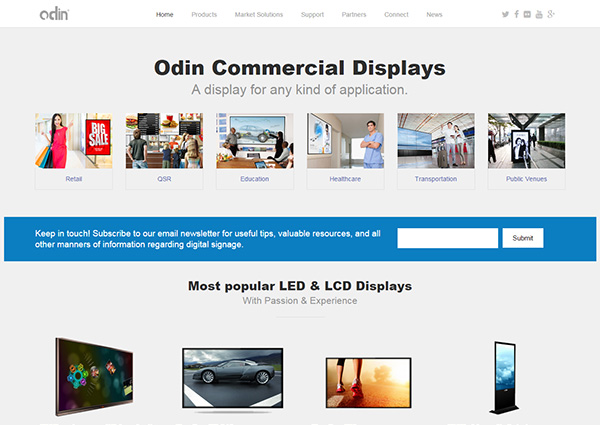Open the Twitter social icon
Screen dimensions: 600x425
coord(505,15)
